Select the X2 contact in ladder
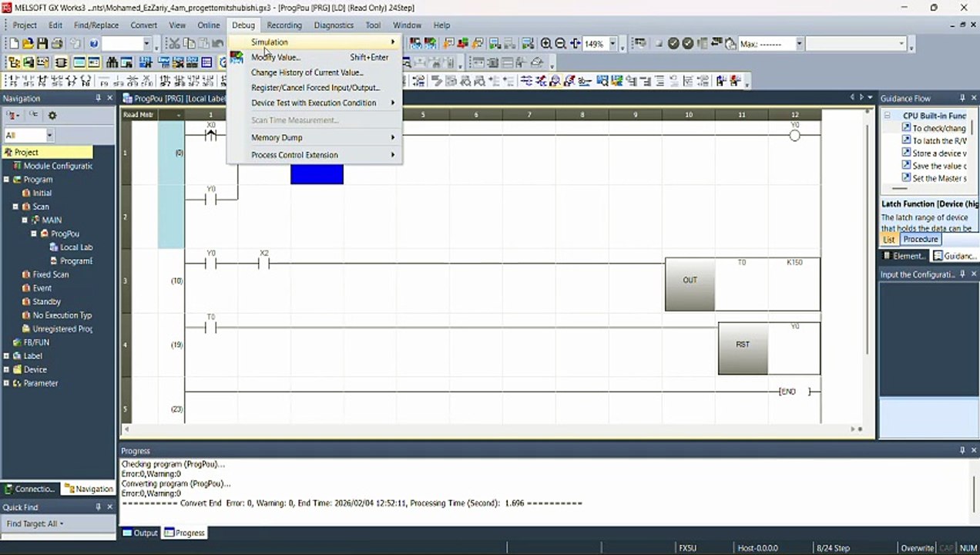Screen dimensions: 980x555 [264, 264]
